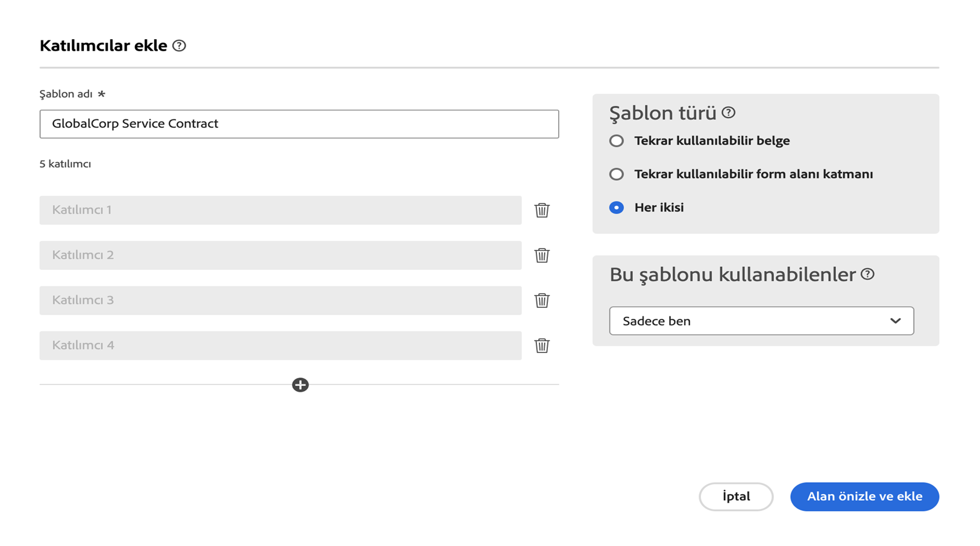Click the Şablon adı text field
The height and width of the screenshot is (546, 980).
pos(299,124)
